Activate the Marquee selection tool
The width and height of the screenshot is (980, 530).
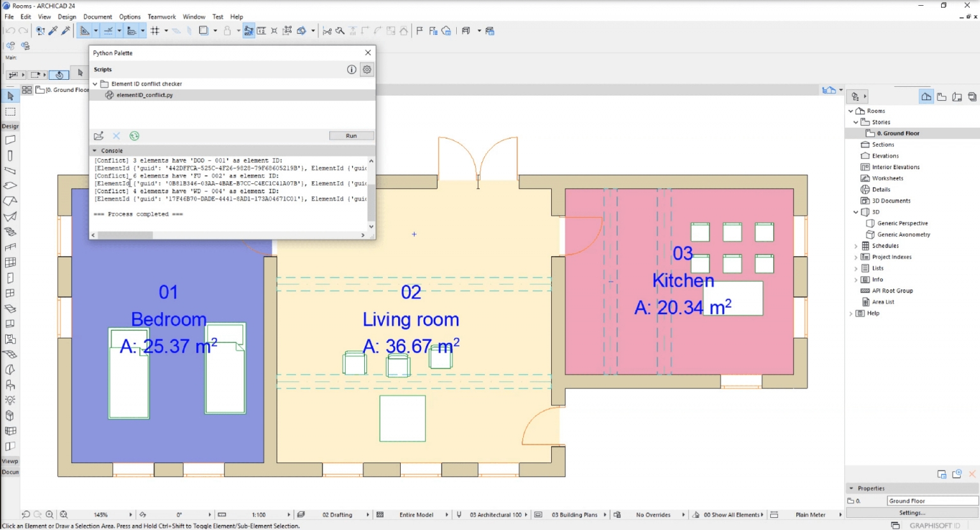point(10,111)
